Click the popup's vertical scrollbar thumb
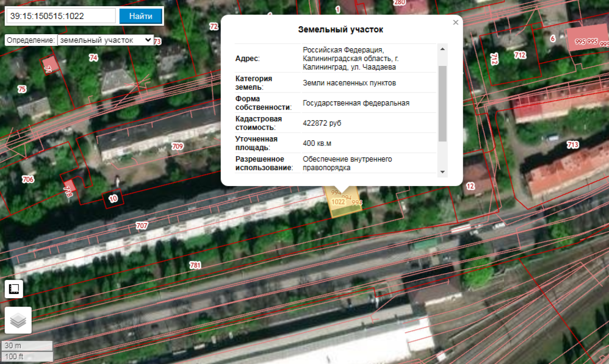The width and height of the screenshot is (609, 364). [x=442, y=102]
